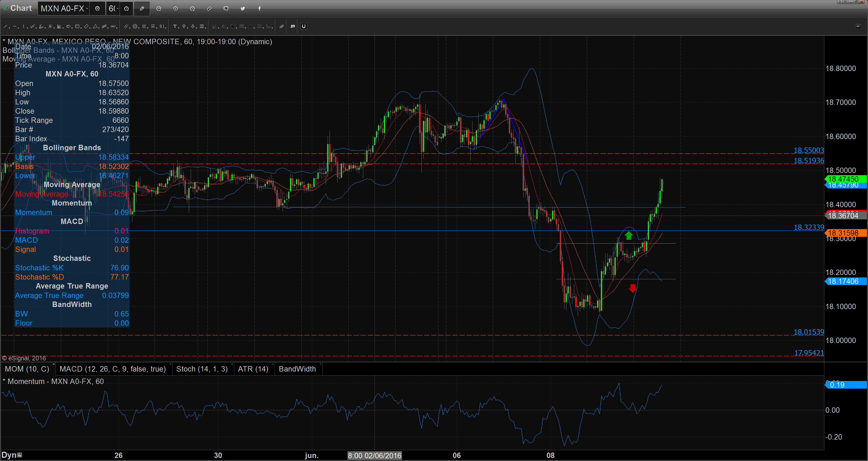This screenshot has height=461, width=868.
Task: Click the 18.32339 blue level label
Action: (x=809, y=228)
